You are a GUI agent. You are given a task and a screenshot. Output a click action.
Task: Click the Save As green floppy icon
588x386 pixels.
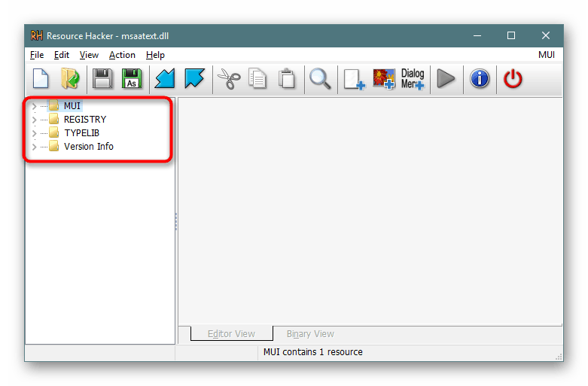click(x=132, y=79)
